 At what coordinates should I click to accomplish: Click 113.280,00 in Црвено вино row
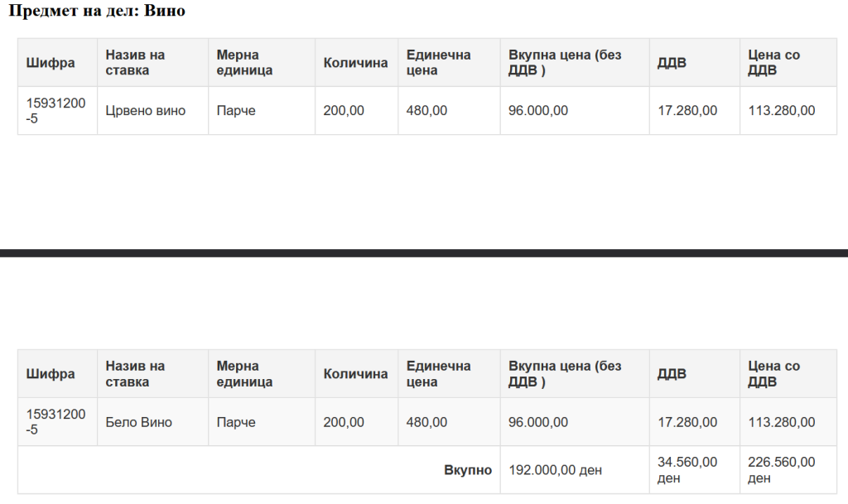(781, 111)
